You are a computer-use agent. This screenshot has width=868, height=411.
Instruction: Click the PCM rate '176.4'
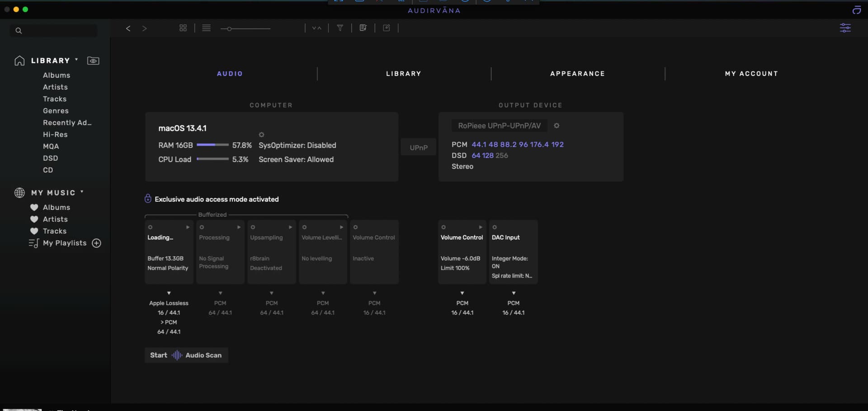[x=539, y=145]
